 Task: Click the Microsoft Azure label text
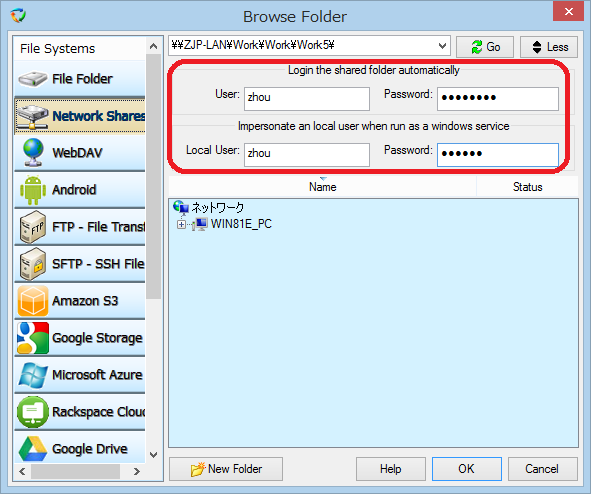click(97, 375)
